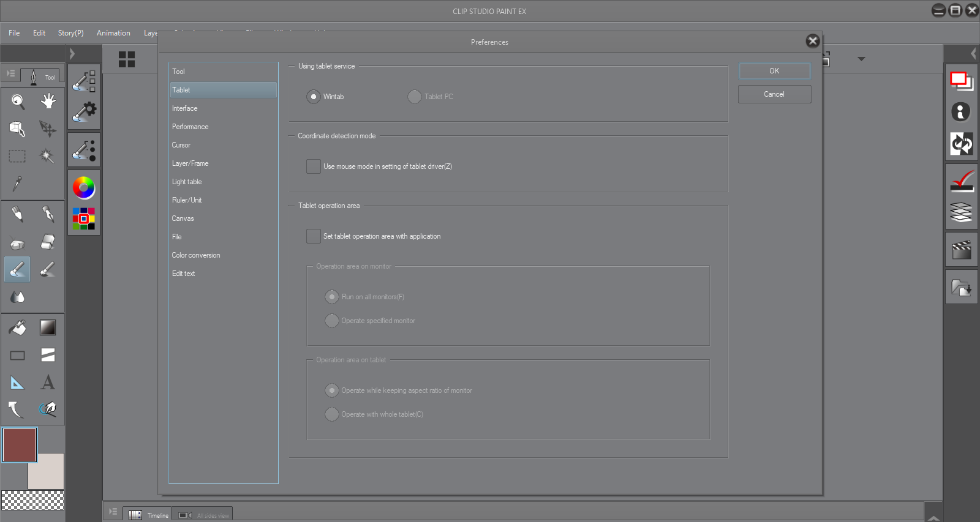The height and width of the screenshot is (522, 980).
Task: Select the Fill bucket tool
Action: click(18, 328)
